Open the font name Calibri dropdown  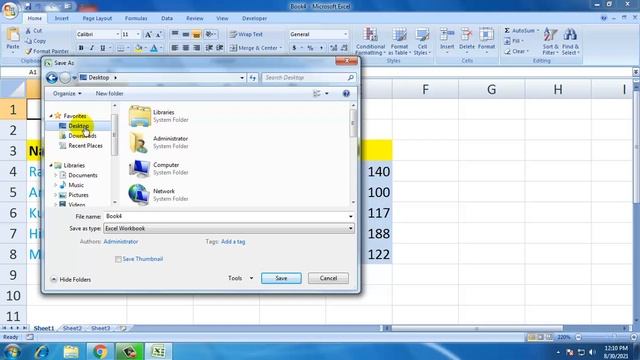pyautogui.click(x=118, y=35)
